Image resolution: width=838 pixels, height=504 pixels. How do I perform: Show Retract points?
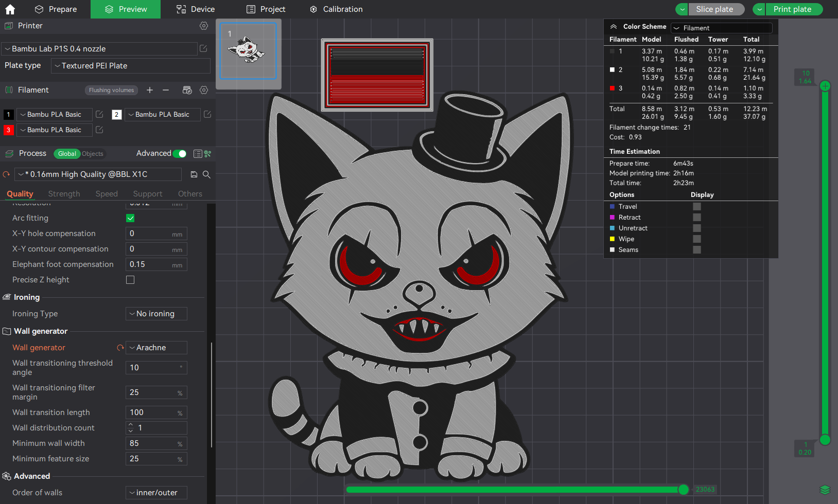click(697, 217)
